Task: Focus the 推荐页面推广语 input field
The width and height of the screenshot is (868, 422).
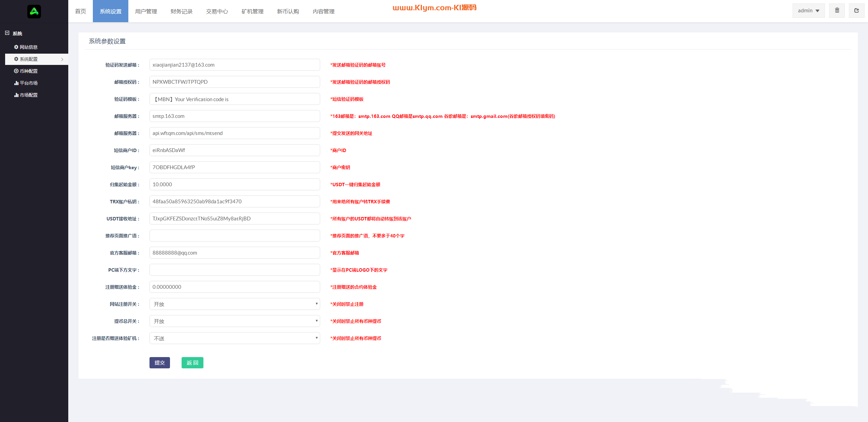Action: click(234, 236)
